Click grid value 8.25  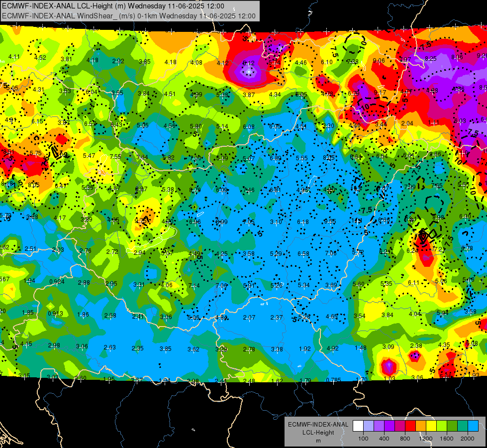pyautogui.click(x=431, y=58)
